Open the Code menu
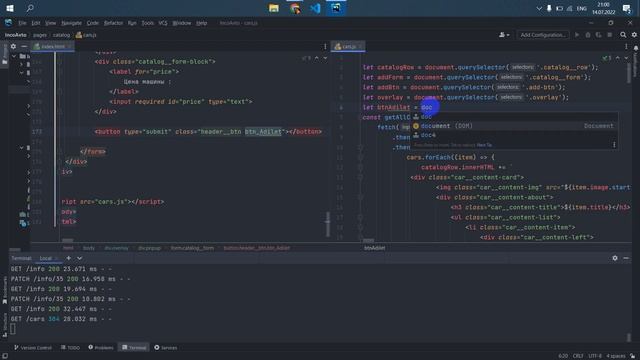The height and width of the screenshot is (360, 640). coord(93,23)
